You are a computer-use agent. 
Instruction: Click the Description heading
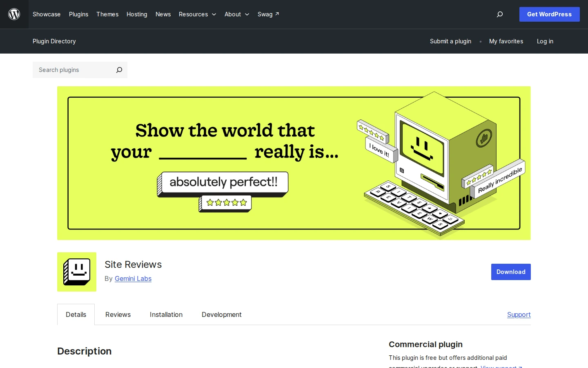click(x=85, y=351)
